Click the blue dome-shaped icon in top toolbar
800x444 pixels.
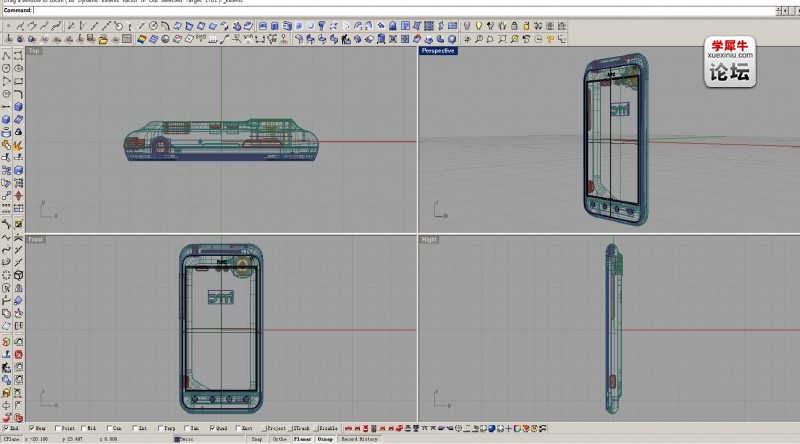click(392, 26)
